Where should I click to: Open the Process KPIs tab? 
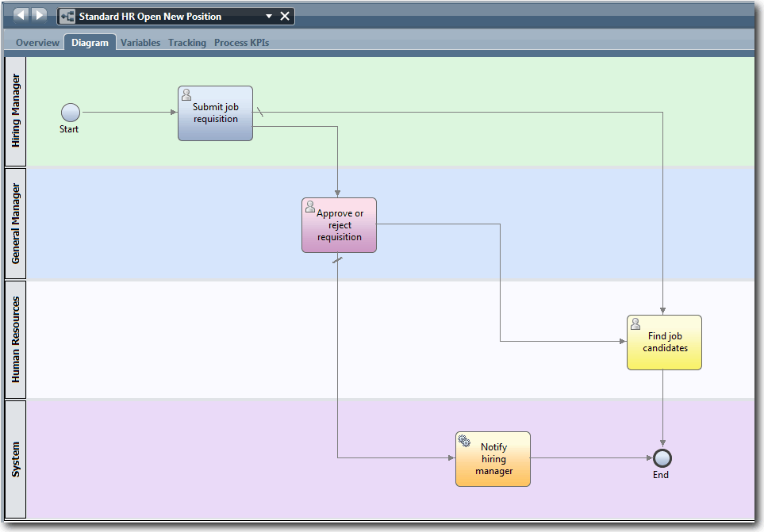[241, 43]
